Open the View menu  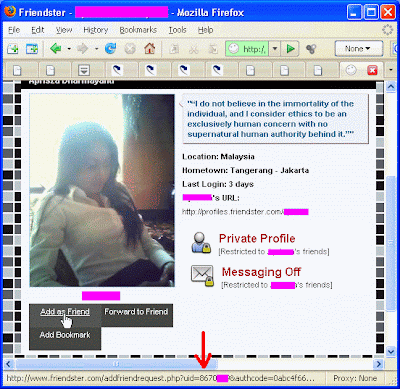(x=64, y=30)
